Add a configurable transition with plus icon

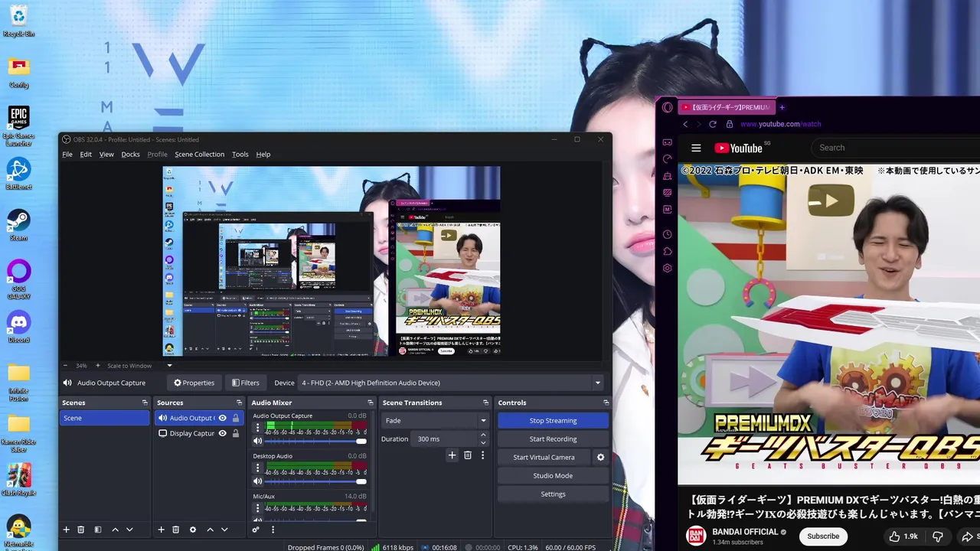point(452,455)
